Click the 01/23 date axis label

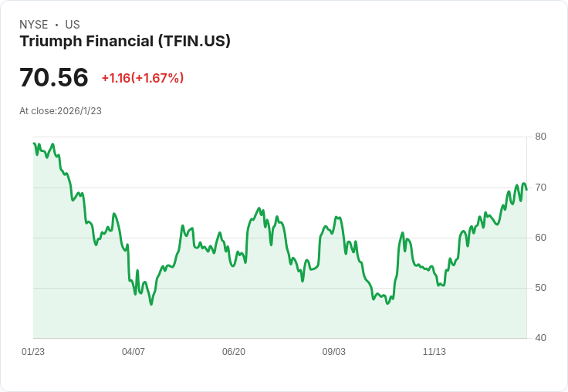(33, 352)
